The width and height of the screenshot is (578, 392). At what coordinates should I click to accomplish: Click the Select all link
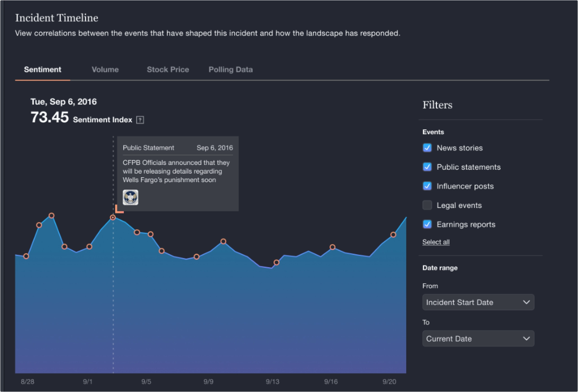pos(436,242)
